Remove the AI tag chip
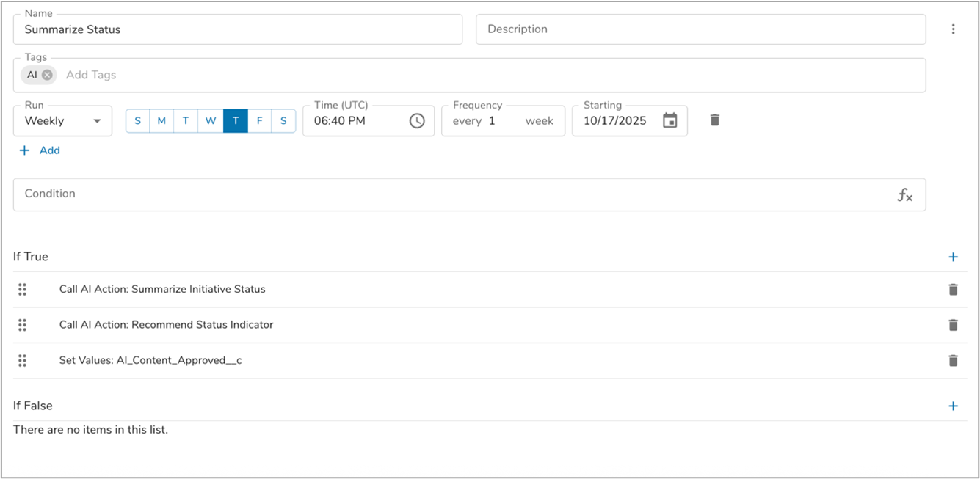 pyautogui.click(x=47, y=75)
